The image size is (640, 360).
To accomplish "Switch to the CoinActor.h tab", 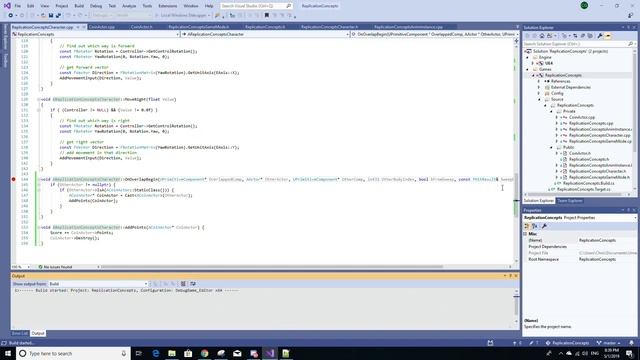I will 141,27.
